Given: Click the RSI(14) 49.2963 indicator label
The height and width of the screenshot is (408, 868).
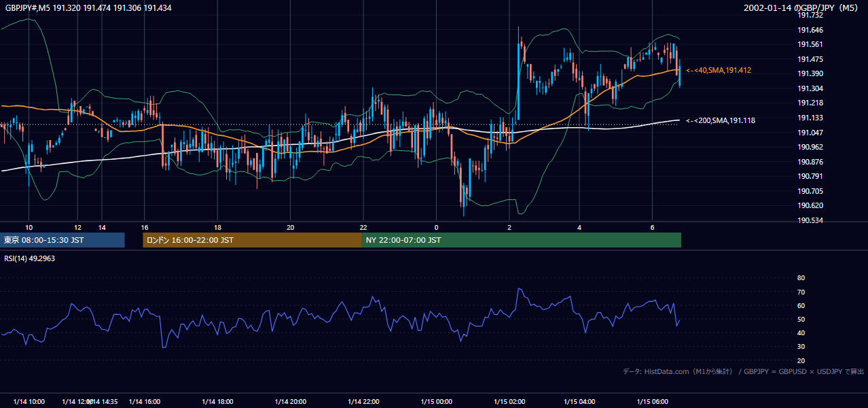Looking at the screenshot, I should (31, 258).
